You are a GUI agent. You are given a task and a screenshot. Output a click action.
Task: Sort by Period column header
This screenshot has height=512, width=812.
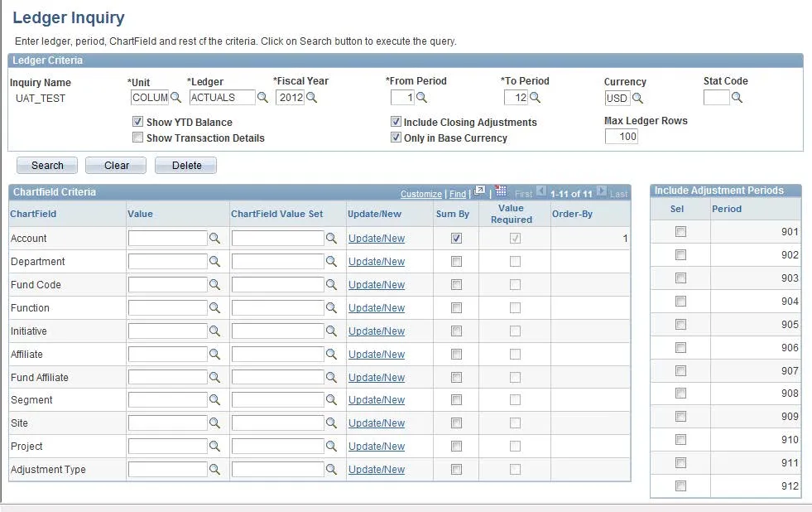point(727,209)
